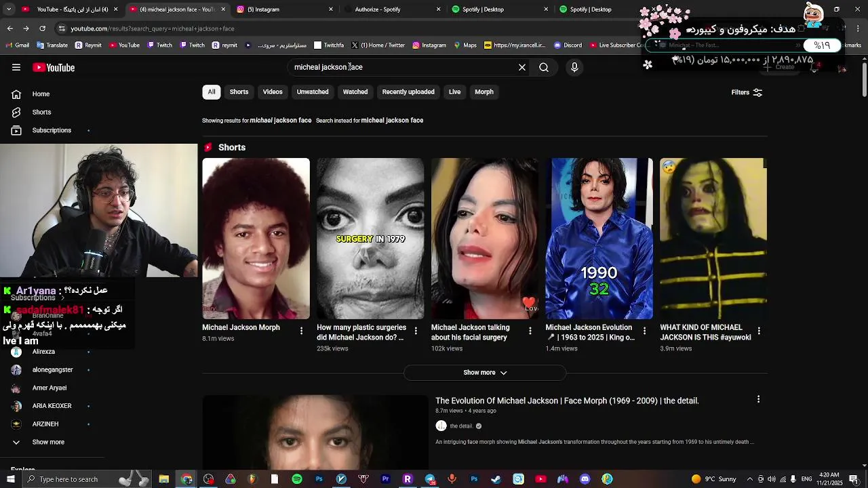
Task: Open Windows notification center icon
Action: [853, 479]
